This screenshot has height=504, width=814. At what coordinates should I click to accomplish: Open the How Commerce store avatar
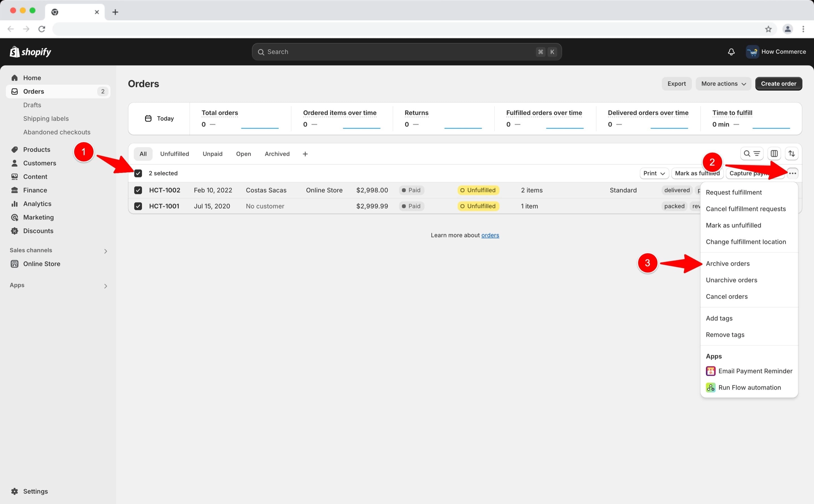coord(752,52)
